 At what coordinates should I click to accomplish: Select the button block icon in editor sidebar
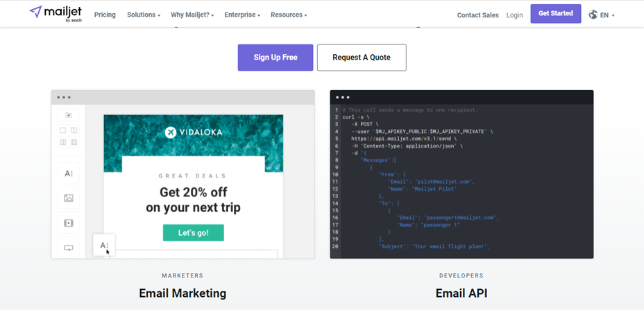tap(68, 248)
